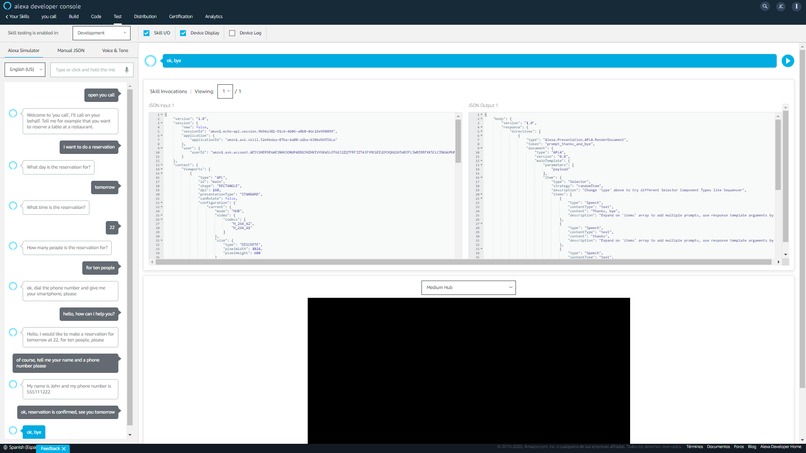Open the Documentos footer link
The width and height of the screenshot is (806, 453).
click(x=718, y=447)
